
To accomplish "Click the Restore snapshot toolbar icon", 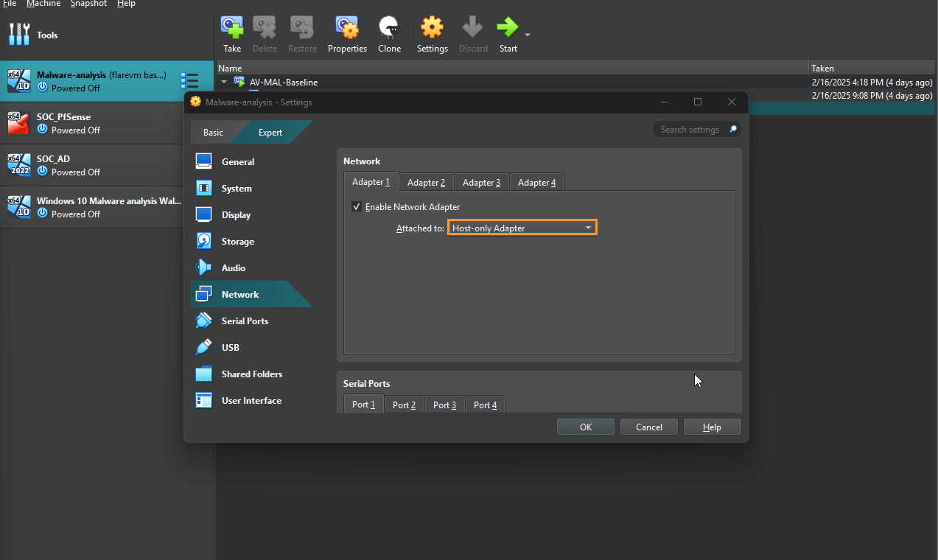I will point(301,28).
